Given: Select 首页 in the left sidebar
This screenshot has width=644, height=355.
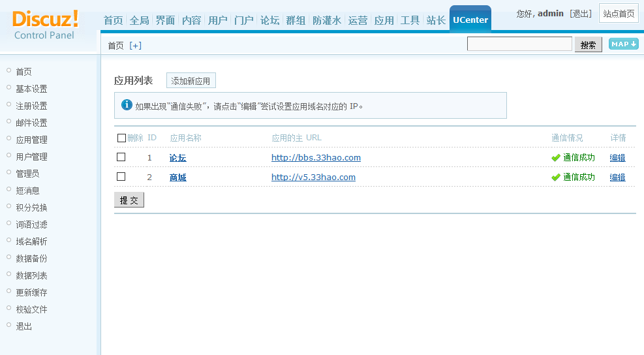Looking at the screenshot, I should (24, 72).
